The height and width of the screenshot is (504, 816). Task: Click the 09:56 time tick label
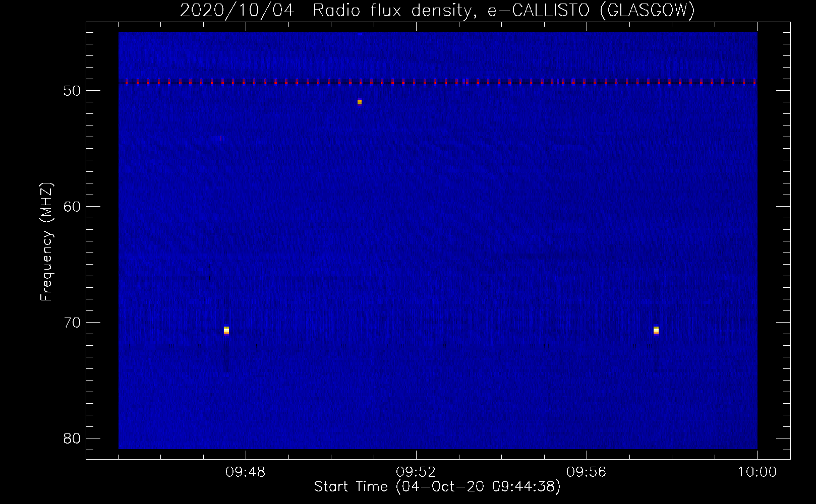586,472
